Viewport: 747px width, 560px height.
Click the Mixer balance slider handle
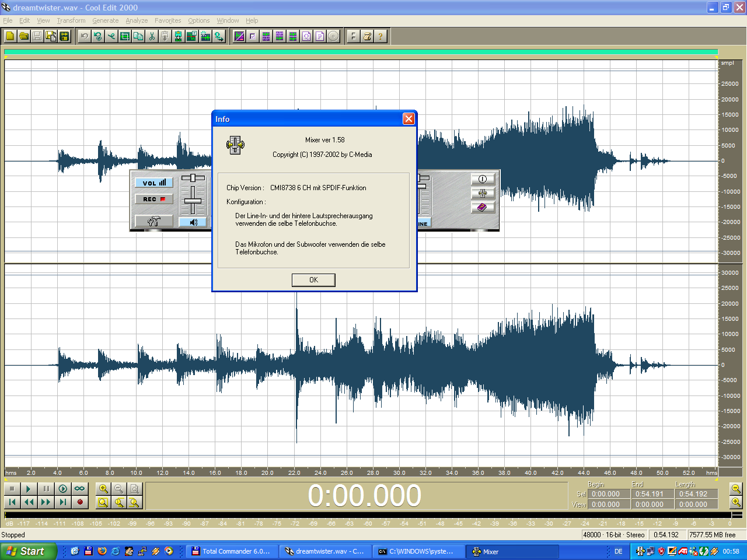(x=193, y=177)
